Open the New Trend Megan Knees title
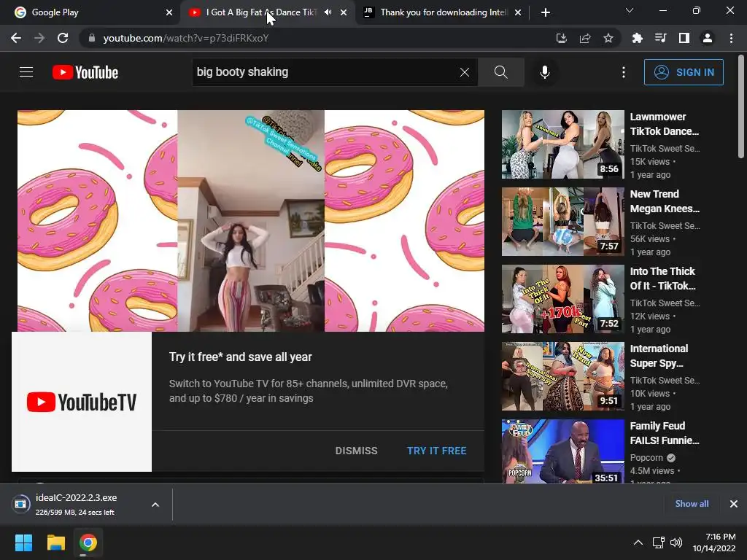747x560 pixels. [665, 201]
